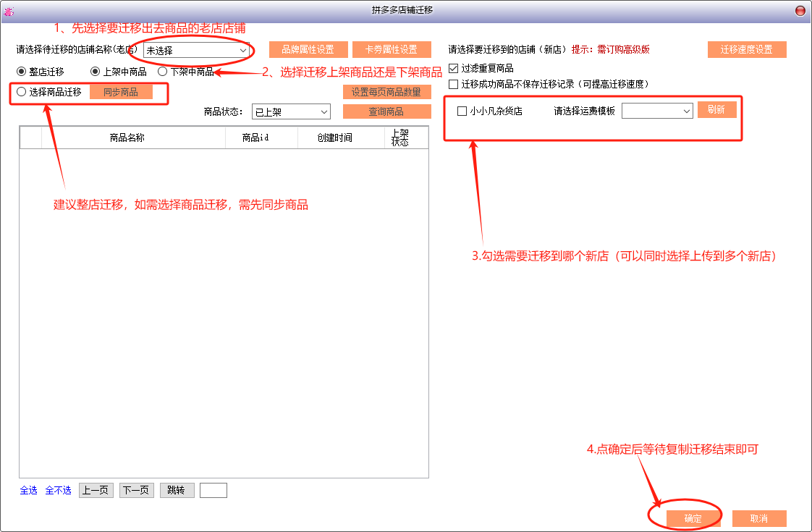The height and width of the screenshot is (532, 812).
Task: Go to previous page with 上一页
Action: pos(96,490)
